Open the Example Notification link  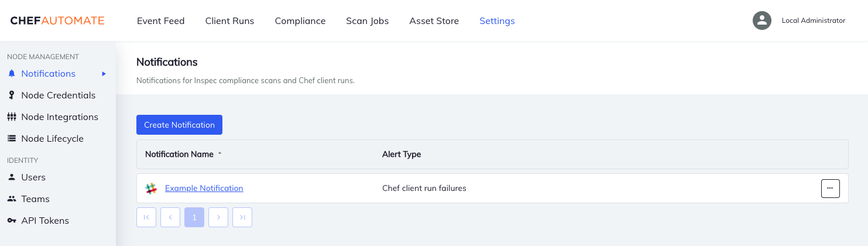coord(204,188)
